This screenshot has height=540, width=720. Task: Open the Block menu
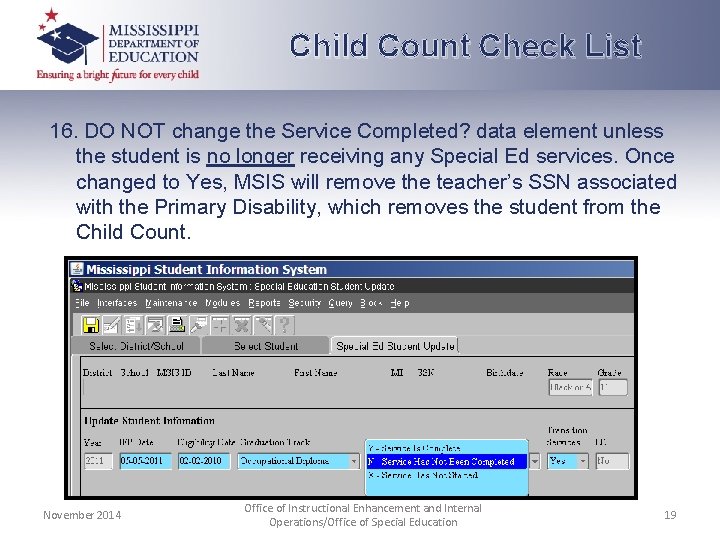[371, 303]
